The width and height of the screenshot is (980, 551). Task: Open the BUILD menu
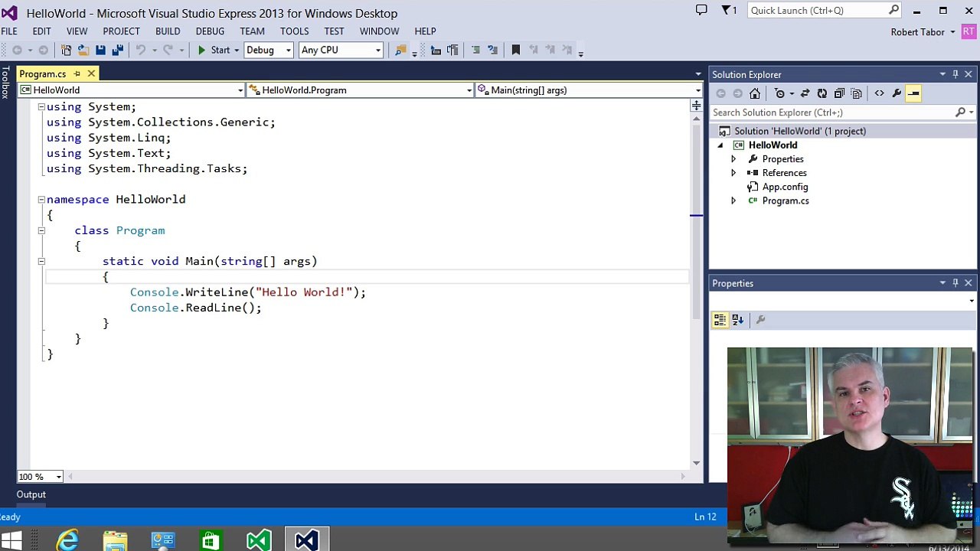point(168,31)
